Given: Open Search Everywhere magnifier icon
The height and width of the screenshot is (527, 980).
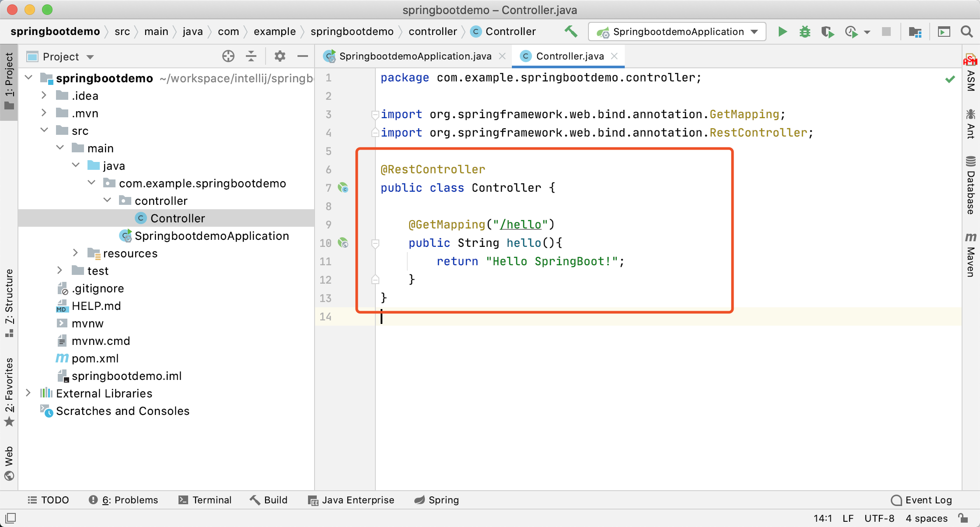Looking at the screenshot, I should tap(967, 32).
